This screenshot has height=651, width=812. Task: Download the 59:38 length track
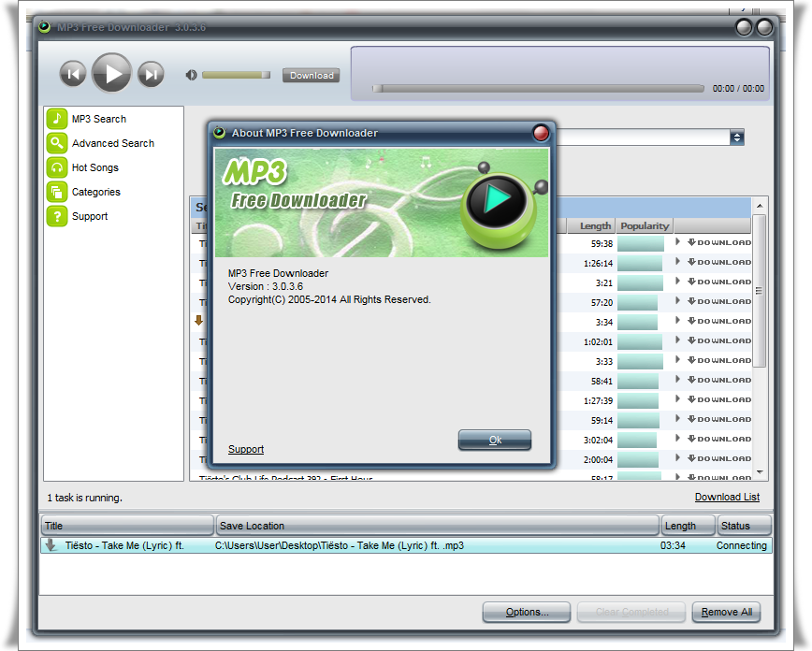tap(719, 242)
